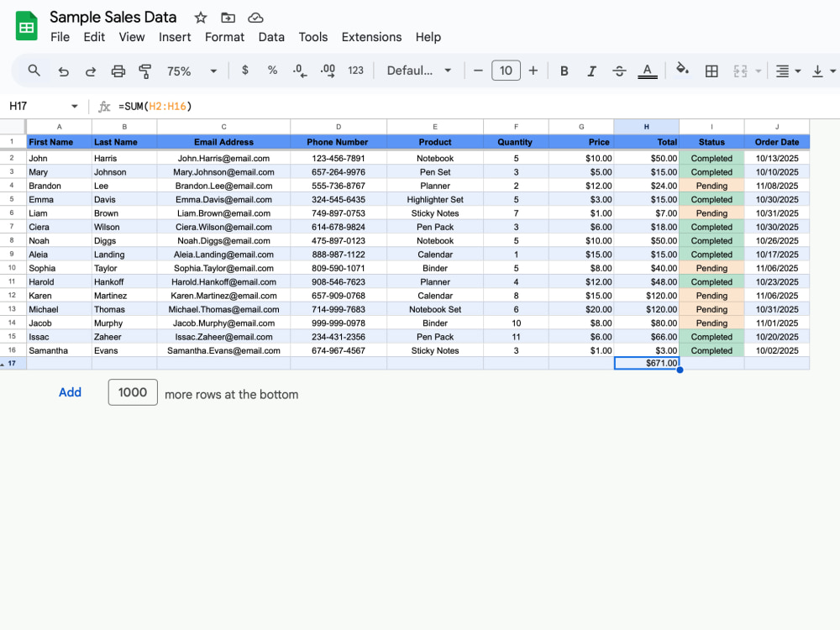Image resolution: width=840 pixels, height=630 pixels.
Task: Open the font family Default dropdown
Action: click(419, 71)
